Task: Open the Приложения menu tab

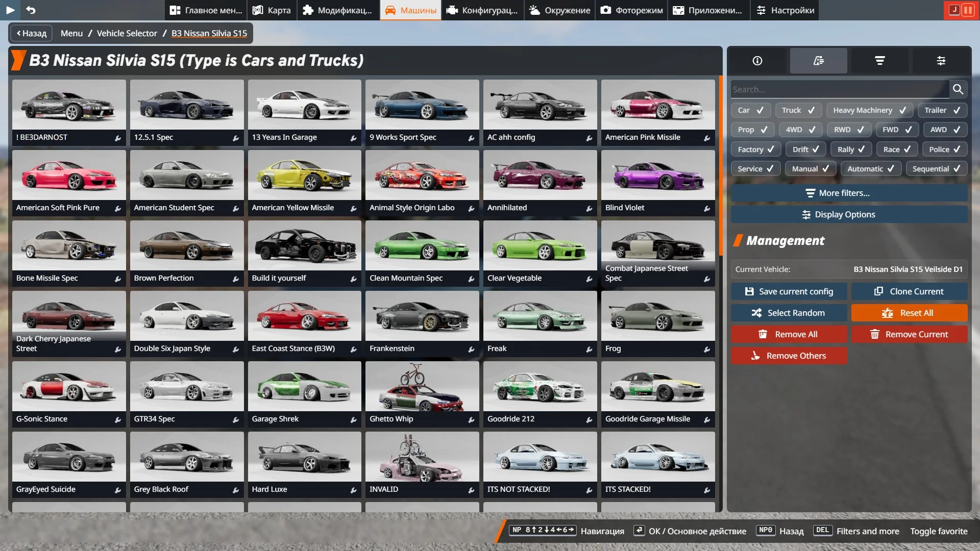Action: click(708, 10)
